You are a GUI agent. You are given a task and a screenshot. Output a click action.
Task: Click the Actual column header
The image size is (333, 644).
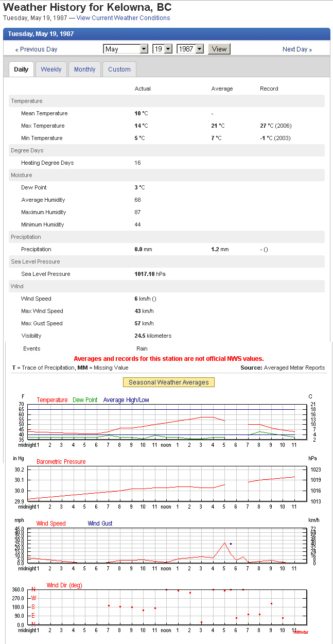[x=143, y=89]
